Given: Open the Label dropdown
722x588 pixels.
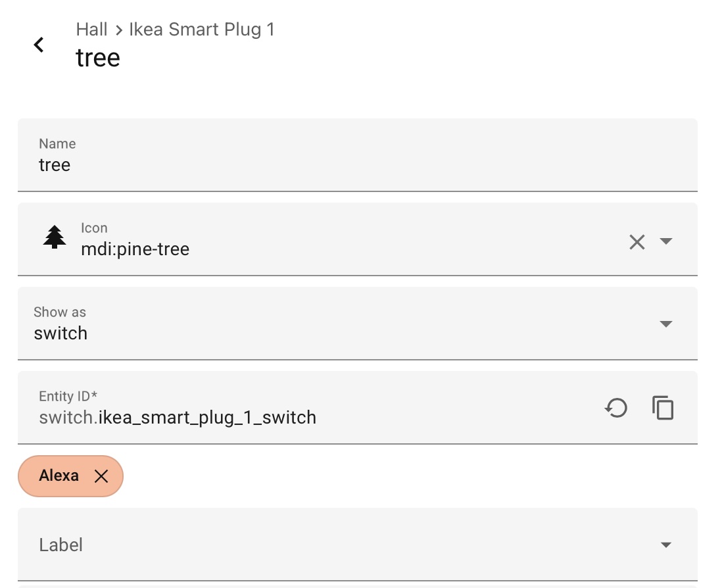Looking at the screenshot, I should pyautogui.click(x=667, y=545).
